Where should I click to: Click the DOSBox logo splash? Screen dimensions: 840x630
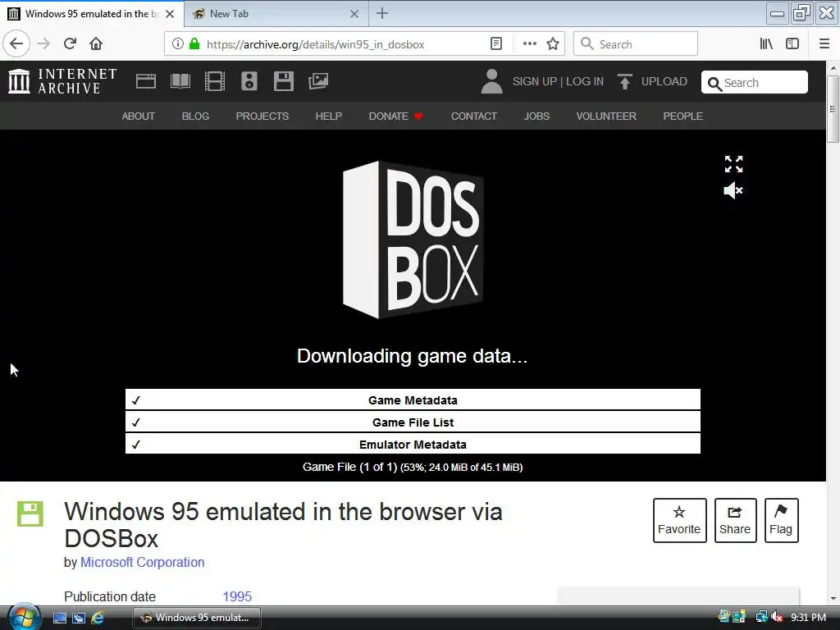[413, 240]
